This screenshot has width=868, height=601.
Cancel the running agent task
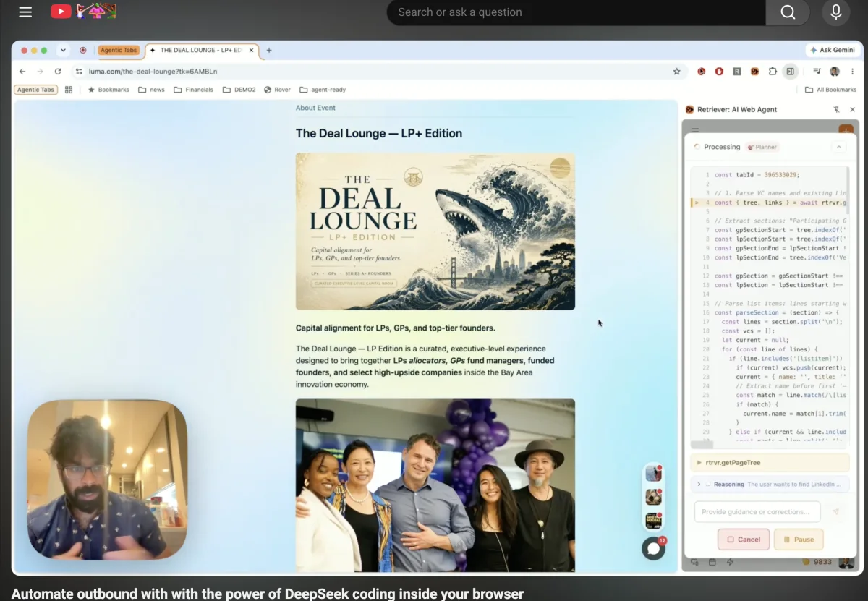(x=744, y=540)
